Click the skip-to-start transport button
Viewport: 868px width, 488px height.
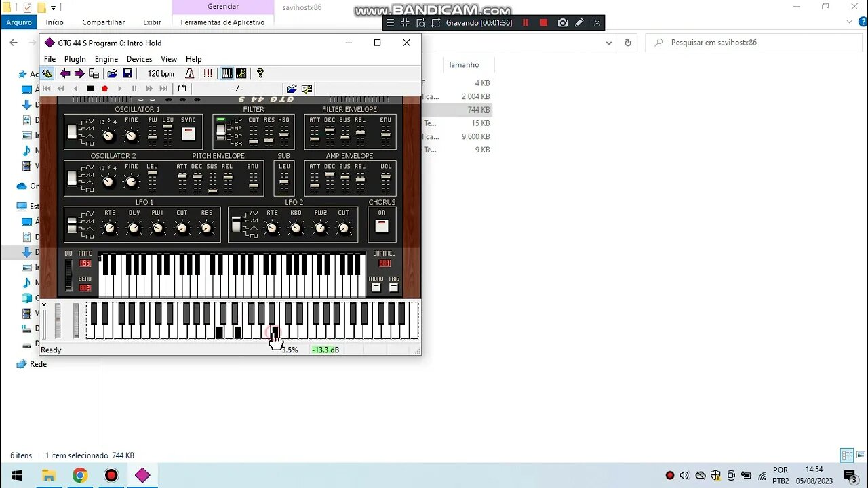click(x=47, y=89)
